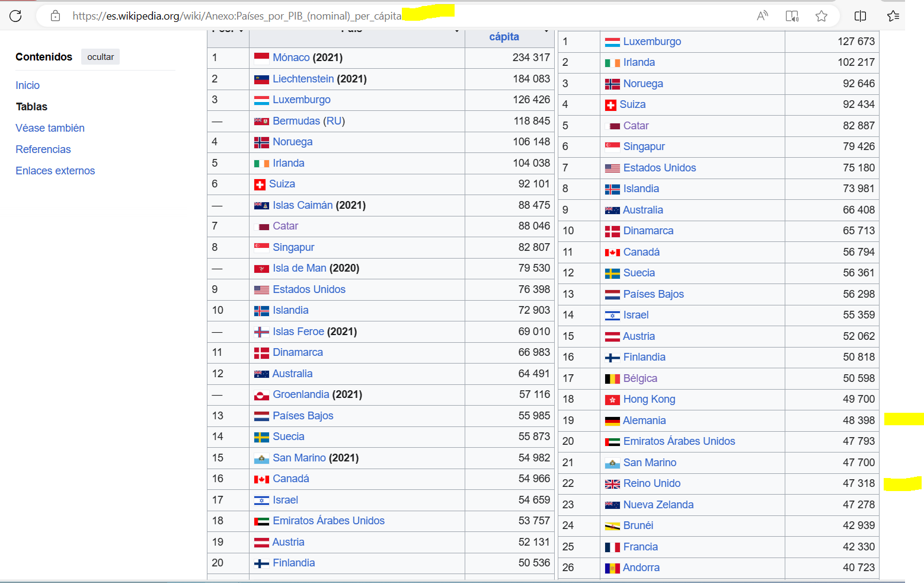
Task: Open Mónaco link in left table
Action: [x=291, y=58]
